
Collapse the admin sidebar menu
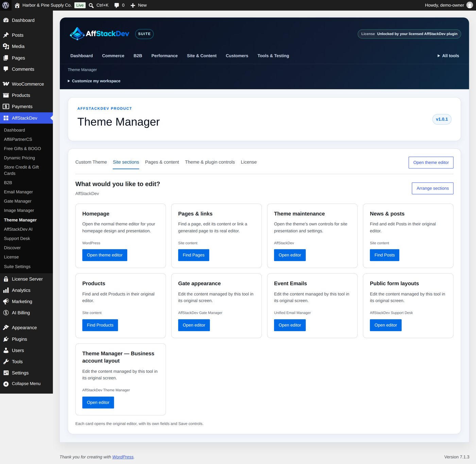22,384
